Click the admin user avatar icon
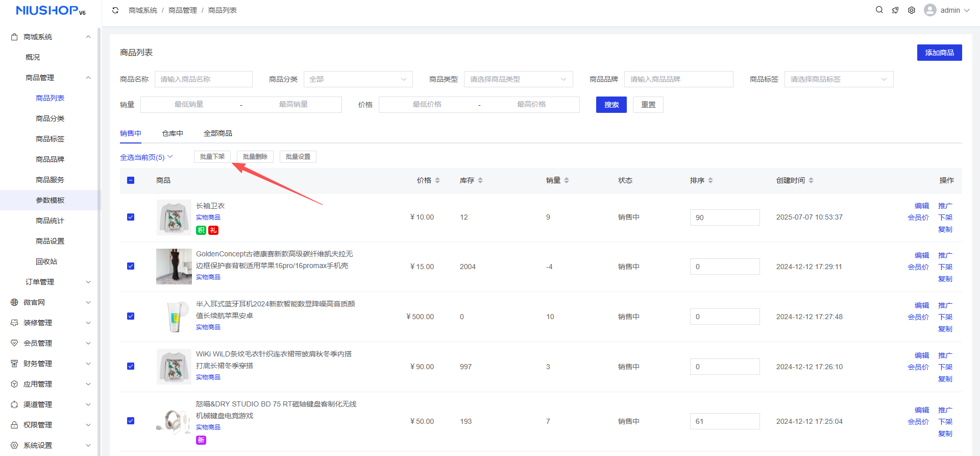980x456 pixels. pyautogui.click(x=930, y=10)
